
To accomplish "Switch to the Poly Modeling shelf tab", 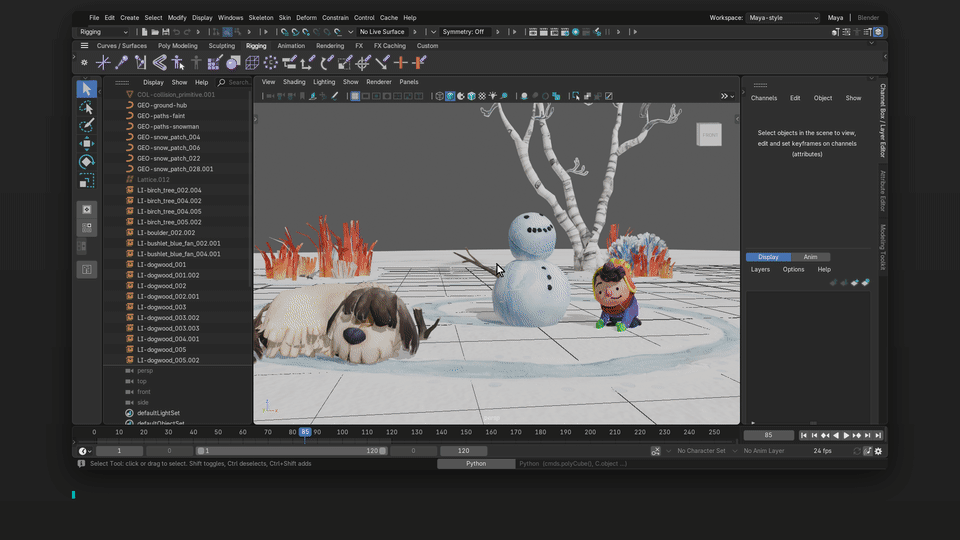I will tap(178, 46).
